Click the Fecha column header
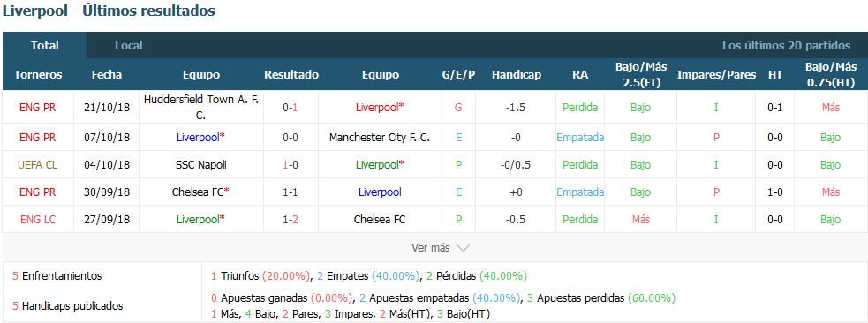 point(107,75)
